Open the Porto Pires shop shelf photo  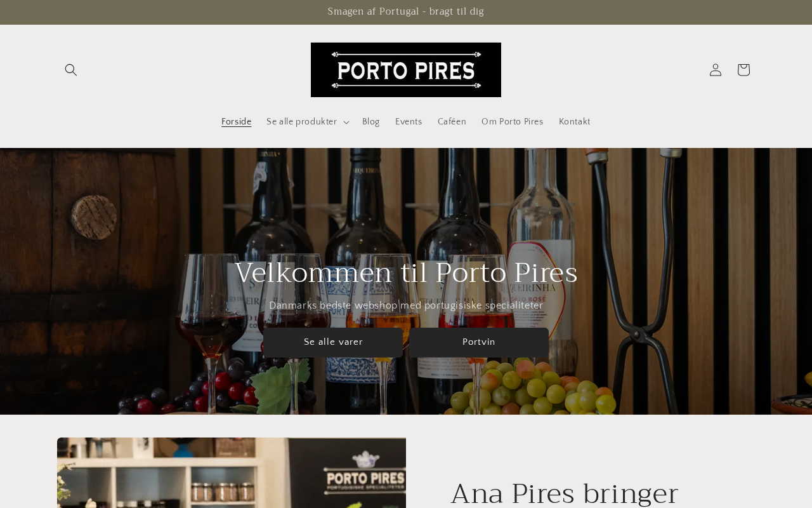pos(232,473)
